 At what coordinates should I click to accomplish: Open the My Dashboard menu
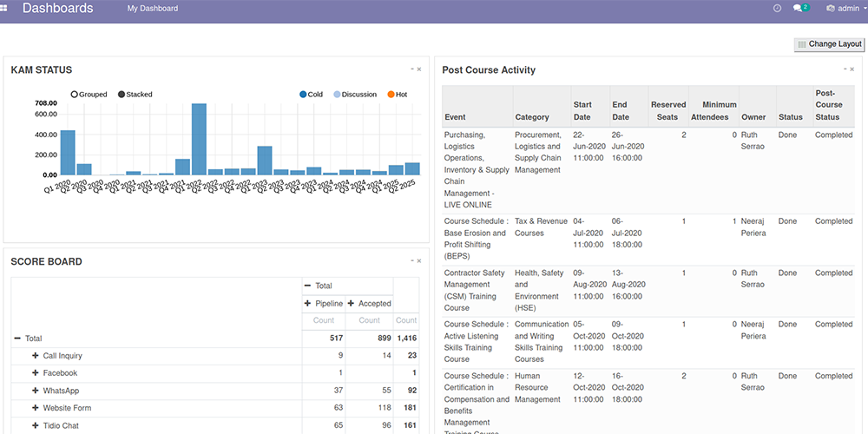point(152,8)
